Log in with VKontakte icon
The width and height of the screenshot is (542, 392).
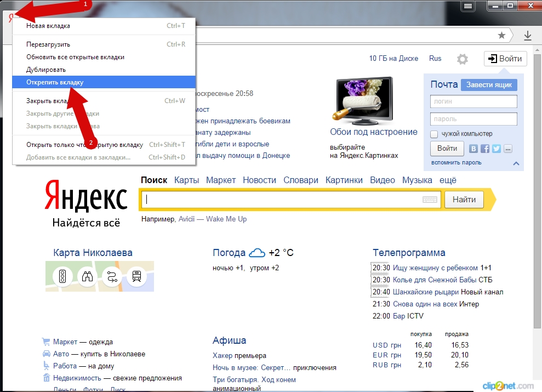pos(473,149)
